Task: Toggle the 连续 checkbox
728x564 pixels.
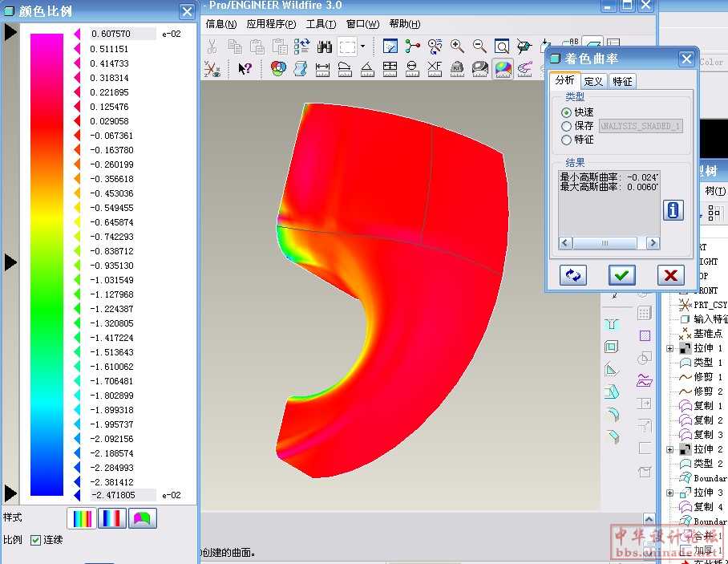Action: [35, 540]
